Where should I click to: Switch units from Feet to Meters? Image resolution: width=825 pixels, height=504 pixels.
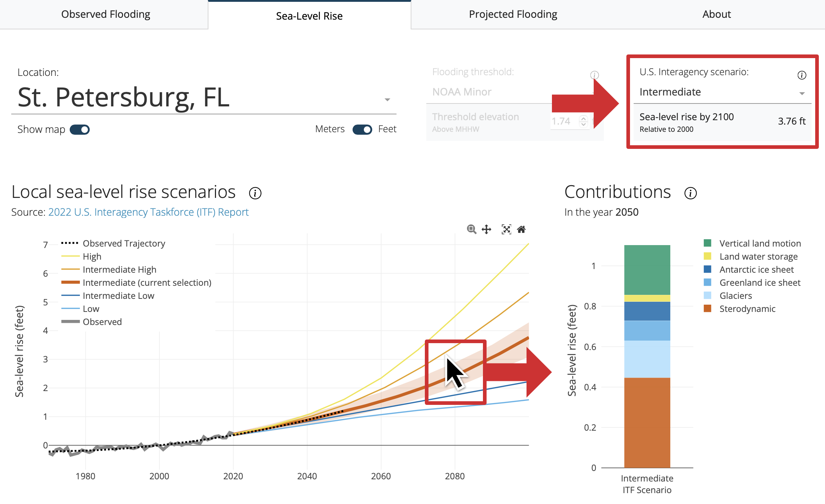[362, 129]
